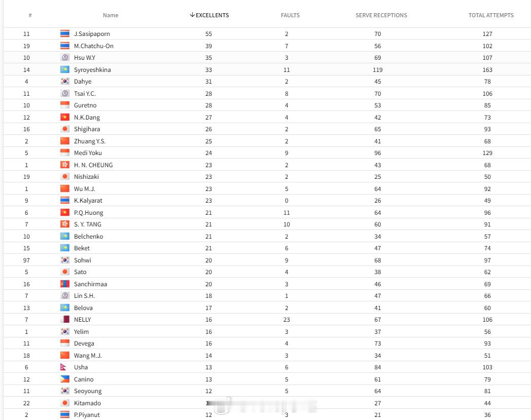
Task: Sort by TOTAL ATTEMPTS column header
Action: 491,15
